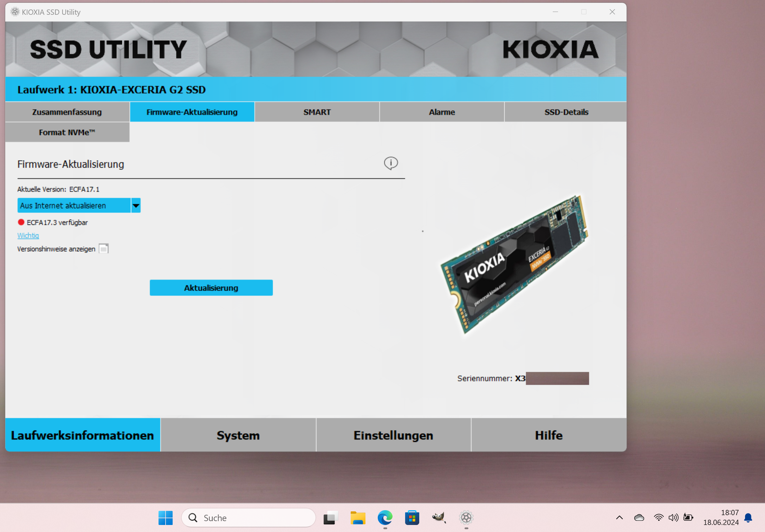Image resolution: width=765 pixels, height=532 pixels.
Task: Open release notes document icon
Action: pos(104,249)
